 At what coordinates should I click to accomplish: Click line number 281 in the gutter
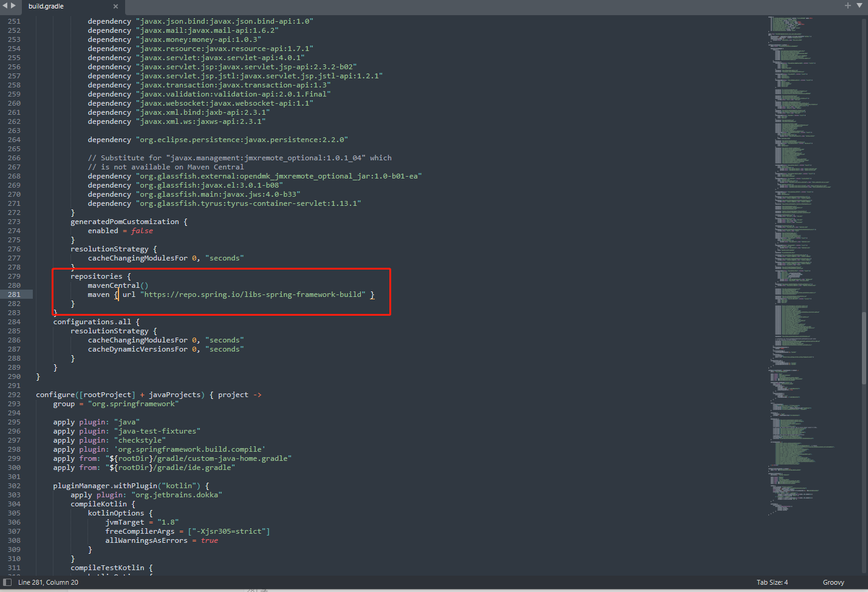(x=14, y=294)
